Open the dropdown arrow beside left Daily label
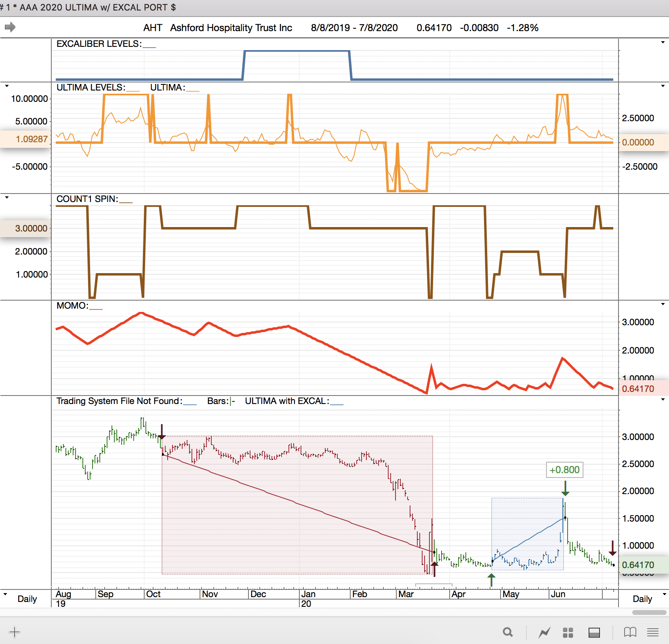669x644 pixels. (5, 594)
